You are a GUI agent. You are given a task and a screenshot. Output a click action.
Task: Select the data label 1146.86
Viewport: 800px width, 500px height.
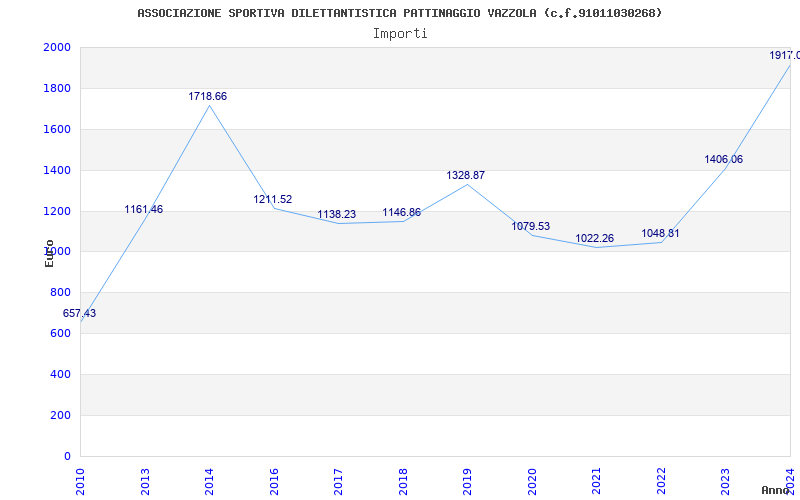point(402,212)
